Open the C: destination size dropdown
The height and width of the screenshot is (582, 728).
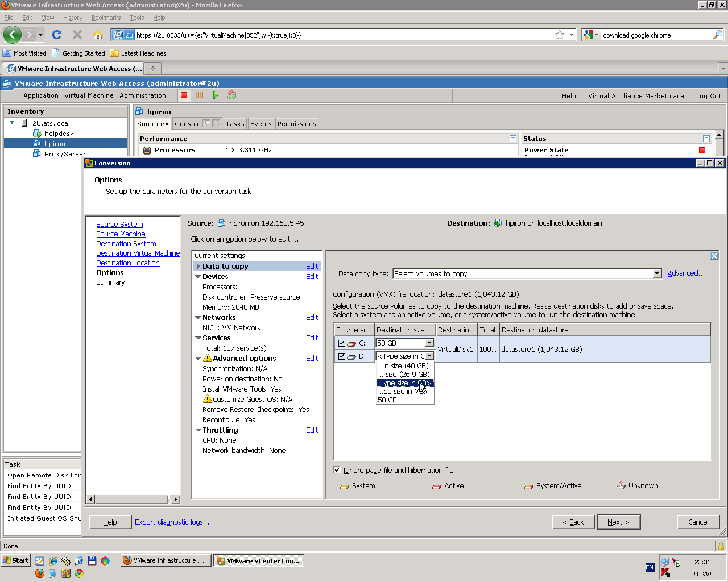[x=429, y=343]
